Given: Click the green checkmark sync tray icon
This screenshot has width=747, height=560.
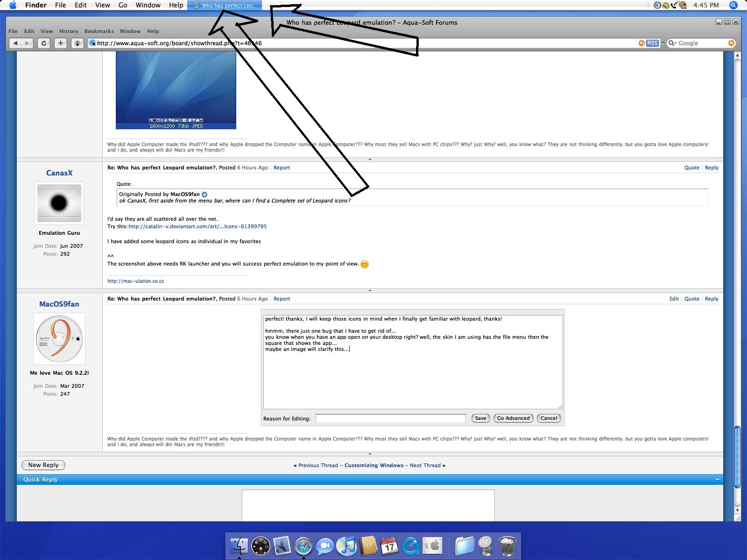Looking at the screenshot, I should coord(666,5).
